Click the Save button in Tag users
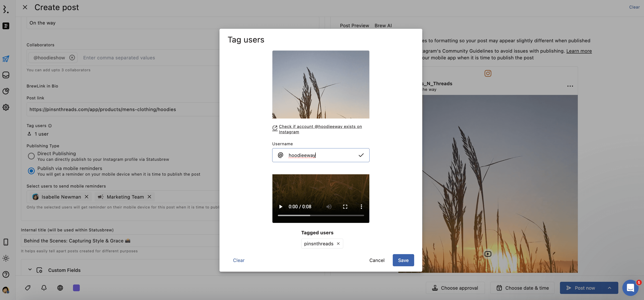Screen dimensions: 644x300 pyautogui.click(x=403, y=260)
